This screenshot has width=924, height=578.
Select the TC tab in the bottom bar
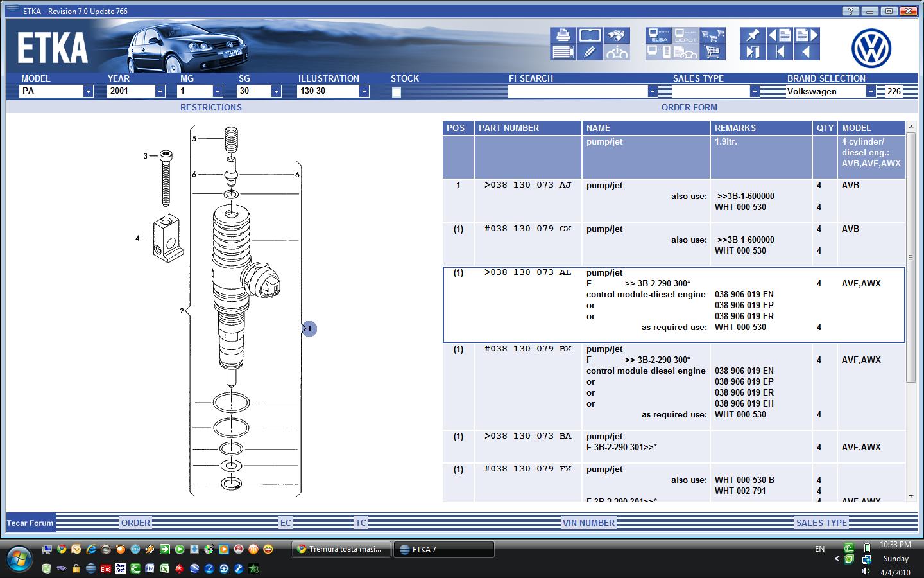click(x=361, y=523)
